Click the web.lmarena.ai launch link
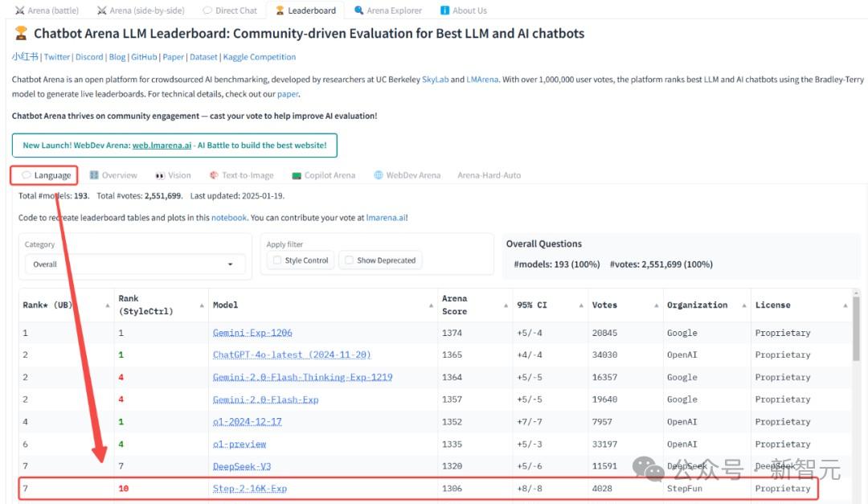The width and height of the screenshot is (868, 504). (x=162, y=145)
